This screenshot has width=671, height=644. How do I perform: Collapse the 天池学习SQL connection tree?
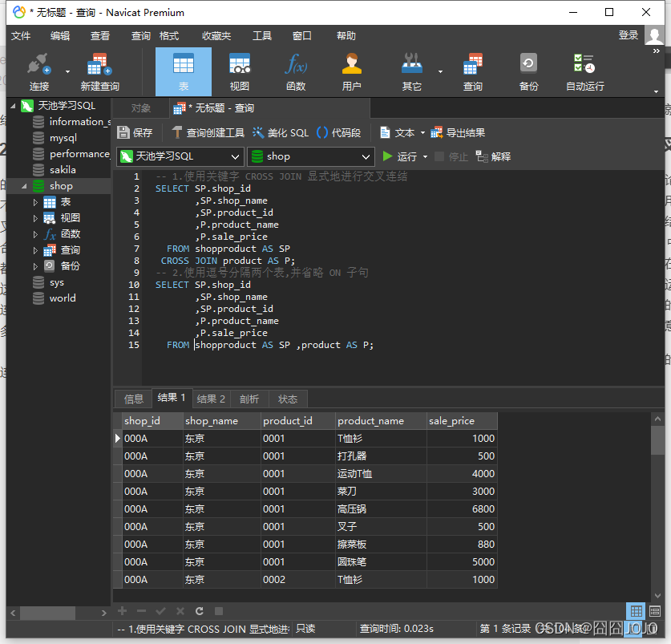[x=13, y=106]
